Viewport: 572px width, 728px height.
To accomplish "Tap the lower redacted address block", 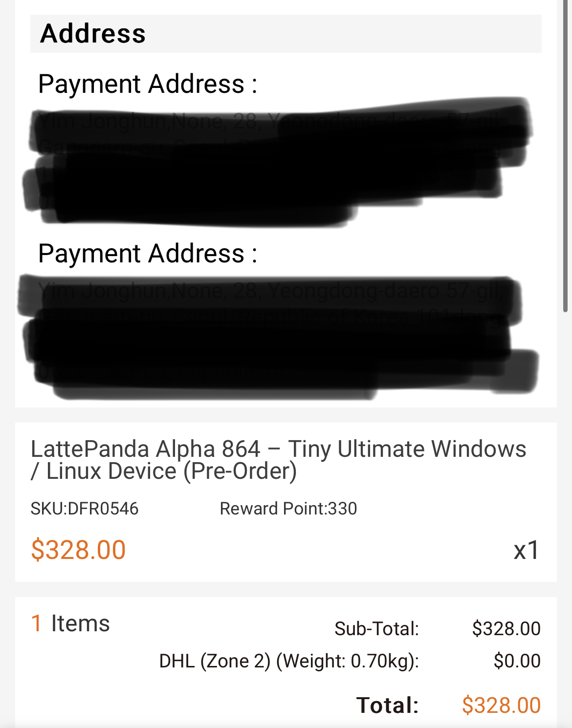I will click(279, 337).
